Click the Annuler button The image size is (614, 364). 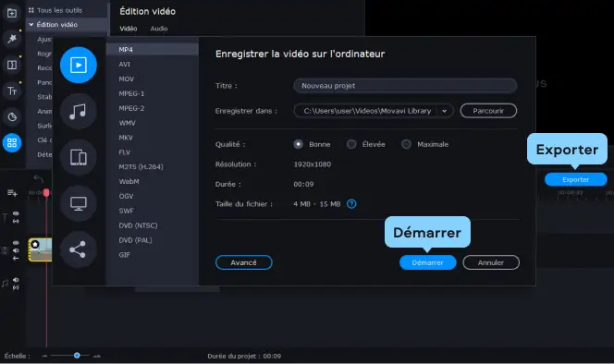pyautogui.click(x=491, y=262)
